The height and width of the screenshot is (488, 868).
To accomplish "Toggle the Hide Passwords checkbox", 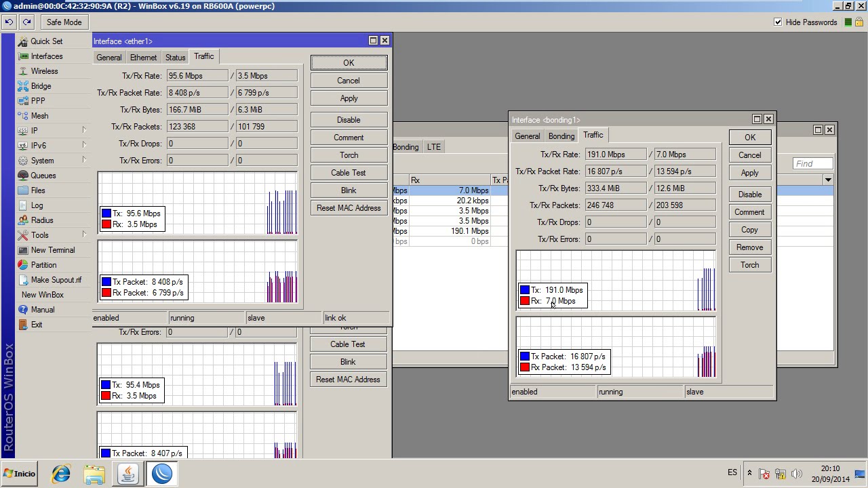I will (x=778, y=22).
